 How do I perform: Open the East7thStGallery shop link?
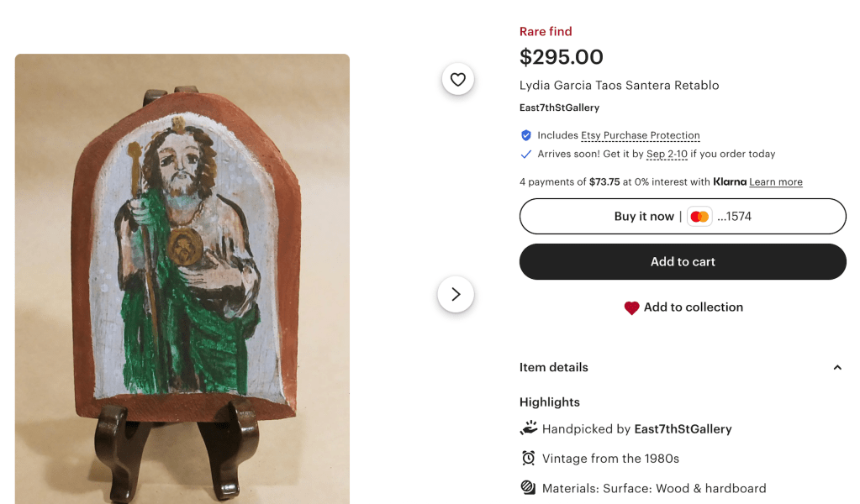click(x=559, y=108)
